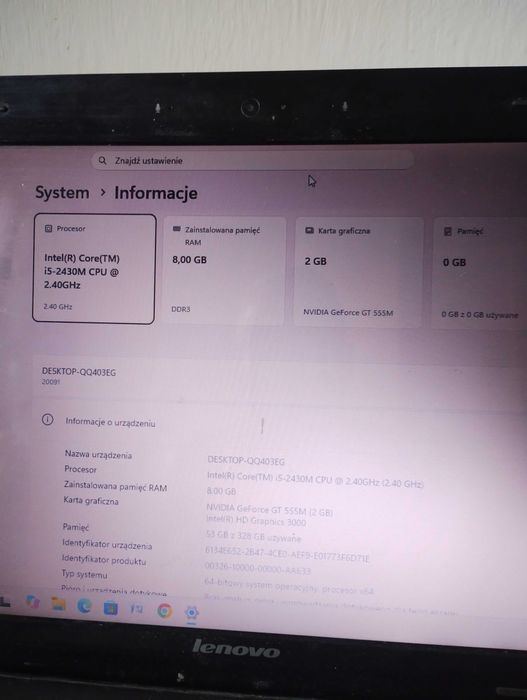Select 'Zainstalowana pamięć RAM' specification label
Viewport: 527px width, 700px height.
pyautogui.click(x=115, y=486)
